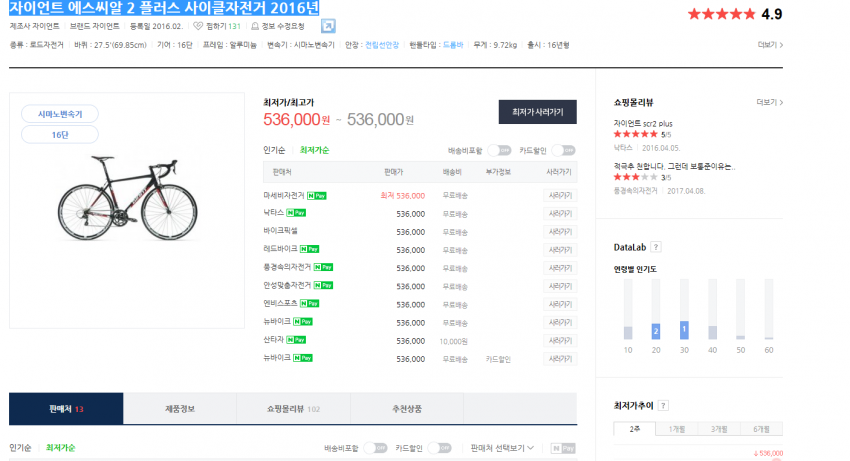Click the share arrow icon next to 정보 수정요청
Image resolution: width=850 pixels, height=461 pixels.
328,26
